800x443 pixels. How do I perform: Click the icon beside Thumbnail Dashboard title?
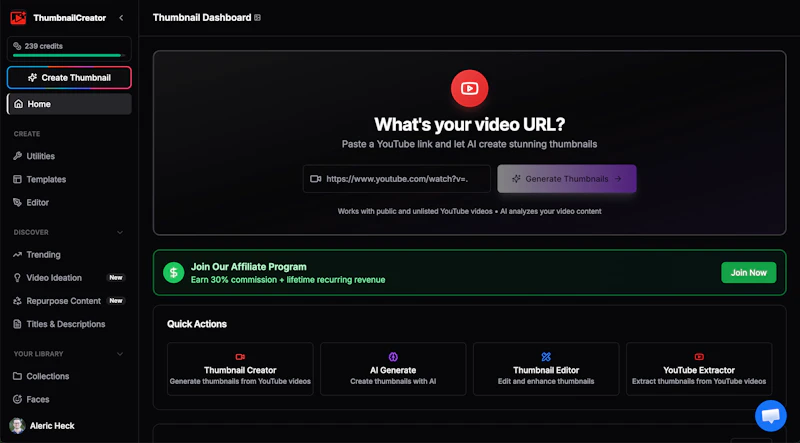[258, 18]
